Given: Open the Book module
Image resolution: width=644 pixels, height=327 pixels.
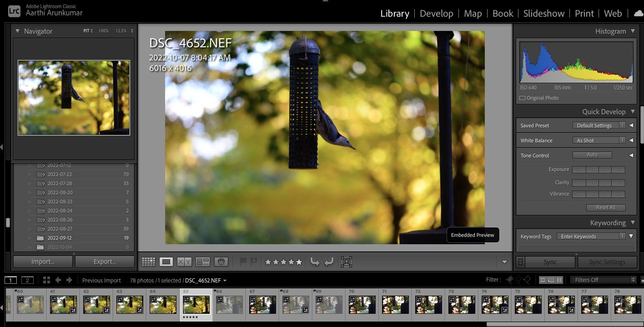Looking at the screenshot, I should pos(503,14).
